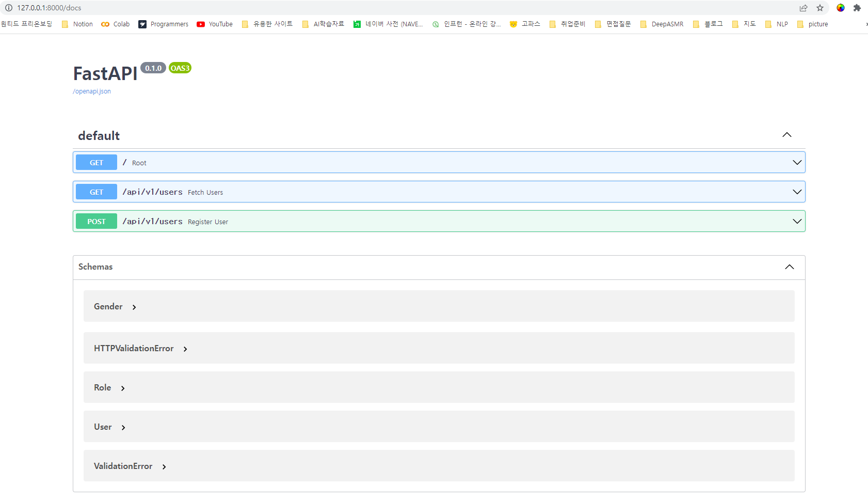Open the 취업준비 bookmark folder
The width and height of the screenshot is (868, 501).
pyautogui.click(x=568, y=24)
